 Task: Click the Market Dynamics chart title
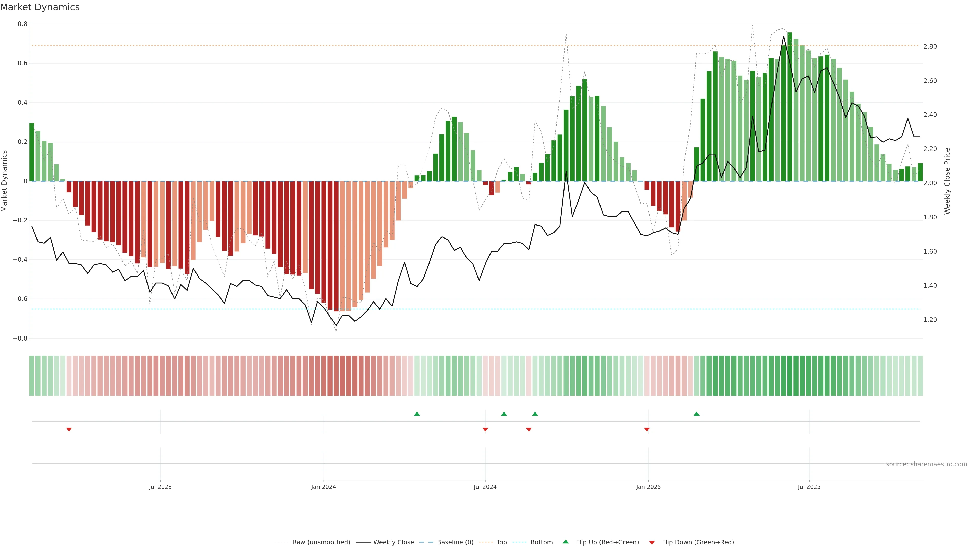40,7
